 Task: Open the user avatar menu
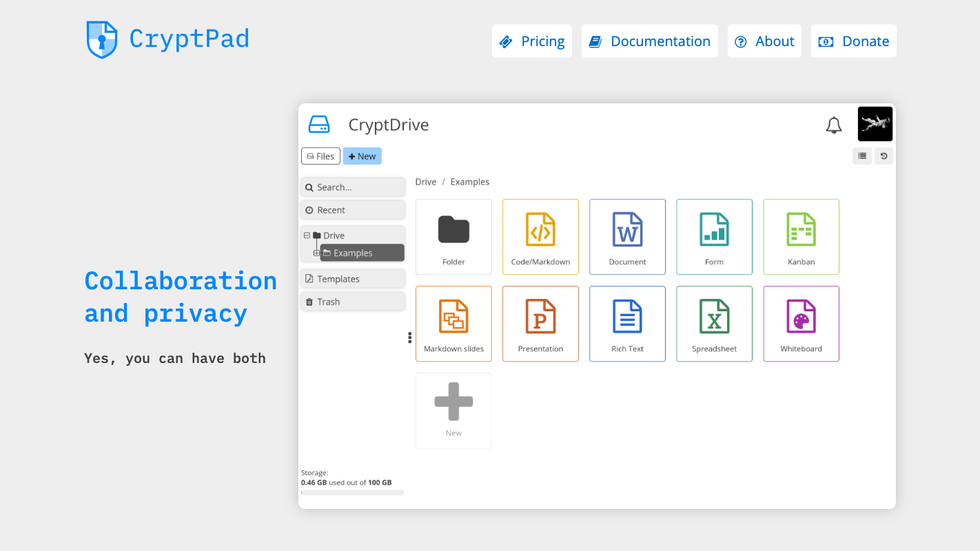pyautogui.click(x=875, y=124)
